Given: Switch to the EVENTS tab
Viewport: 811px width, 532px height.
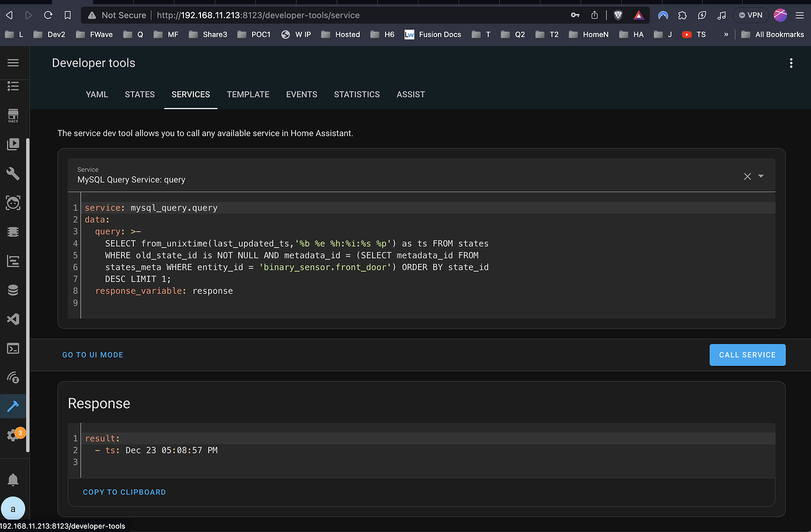Looking at the screenshot, I should click(301, 95).
